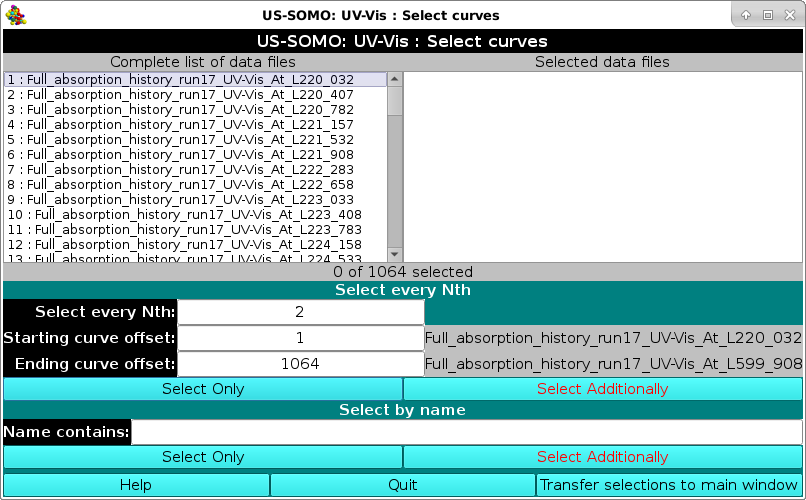The width and height of the screenshot is (806, 500).
Task: Select file 2 ending in L220_407
Action: click(x=195, y=95)
